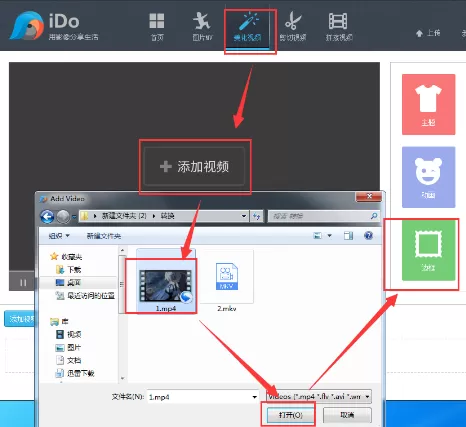Click the 打开(O) open button

click(290, 415)
